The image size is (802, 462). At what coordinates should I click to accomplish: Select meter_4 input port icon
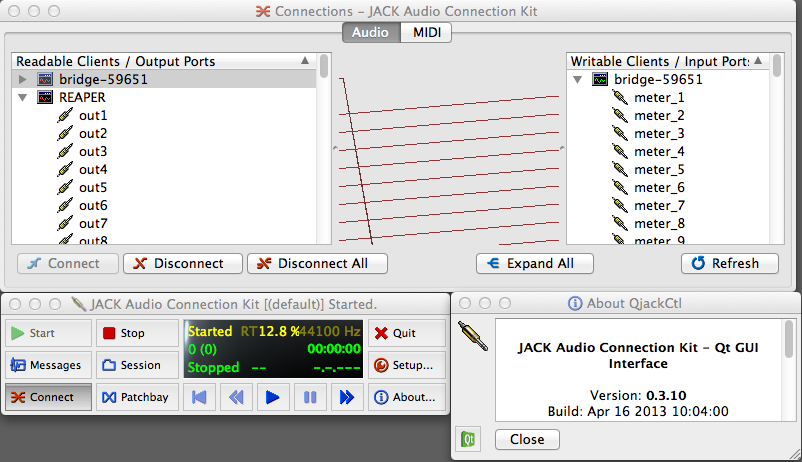(620, 151)
